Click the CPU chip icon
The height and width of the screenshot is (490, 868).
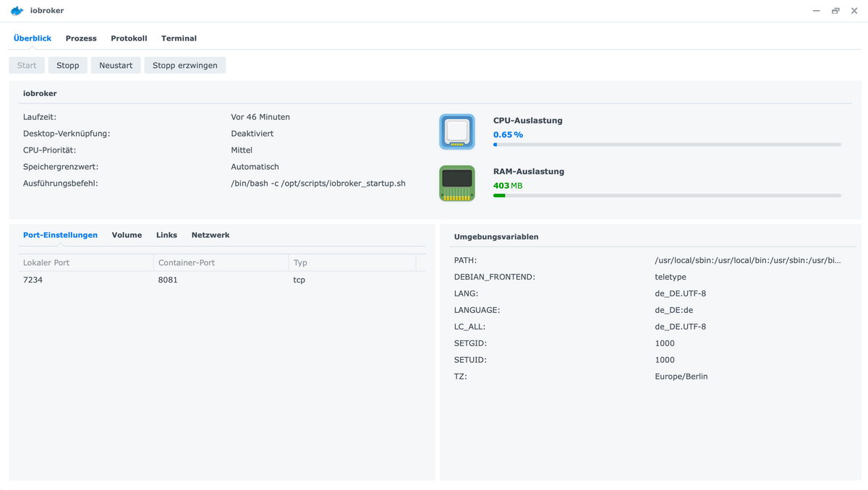[457, 132]
